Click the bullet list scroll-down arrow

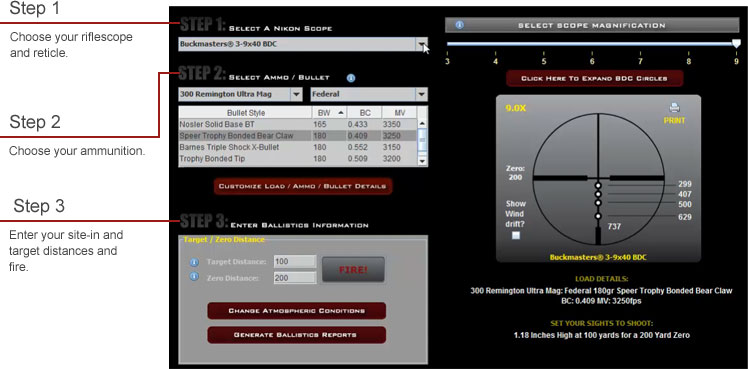click(x=422, y=162)
